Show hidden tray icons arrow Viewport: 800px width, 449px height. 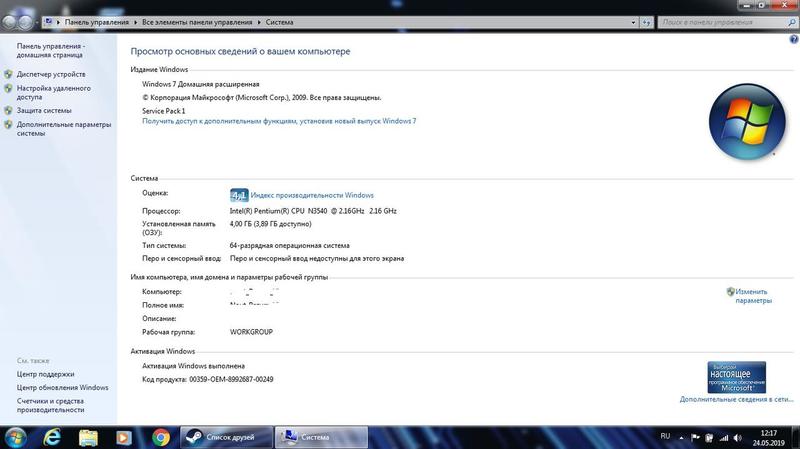click(681, 438)
